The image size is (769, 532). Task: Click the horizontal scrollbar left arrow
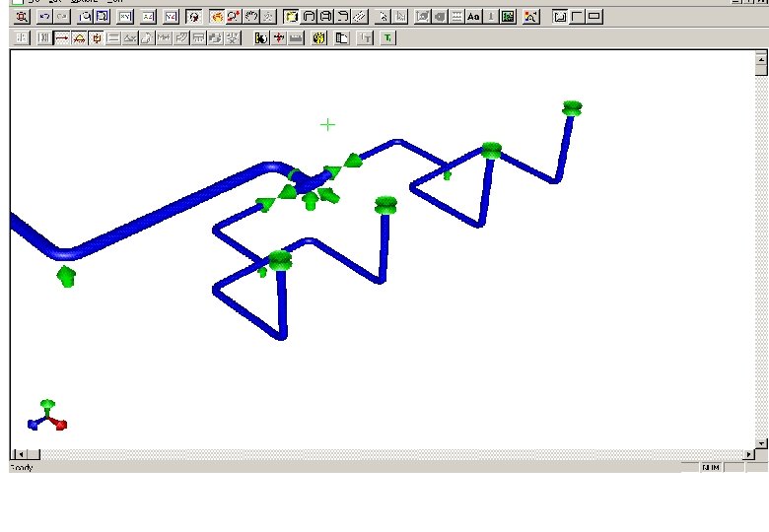point(21,454)
